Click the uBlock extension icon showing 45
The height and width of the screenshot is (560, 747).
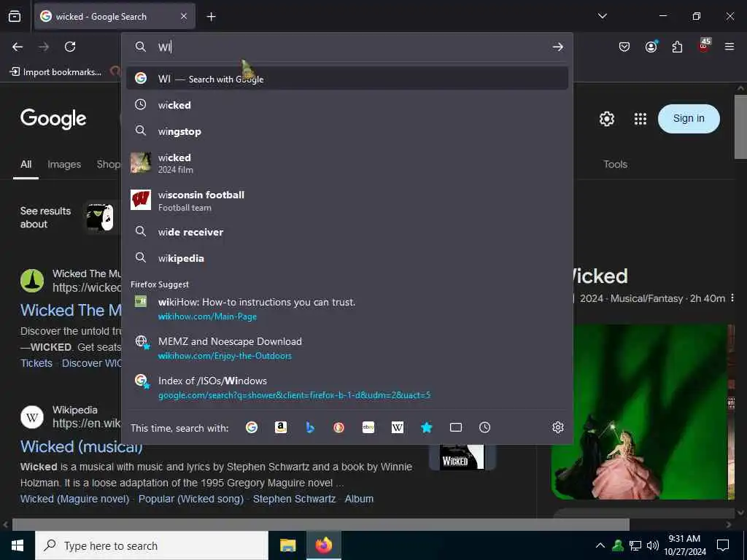coord(704,46)
